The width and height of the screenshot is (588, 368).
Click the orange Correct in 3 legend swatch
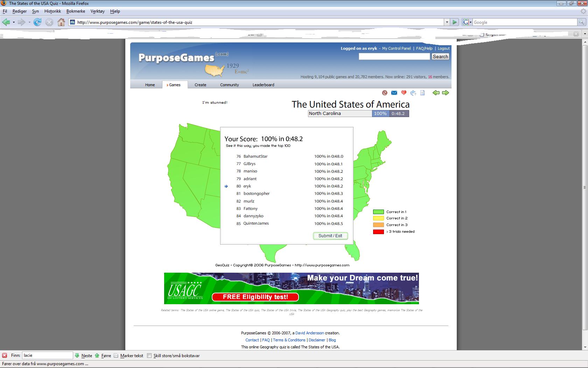coord(378,225)
